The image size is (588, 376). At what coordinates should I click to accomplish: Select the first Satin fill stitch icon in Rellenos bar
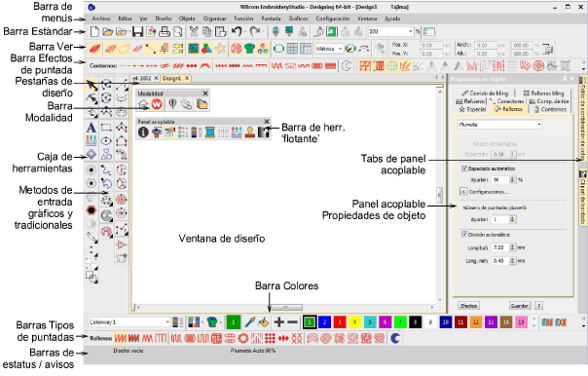[120, 338]
